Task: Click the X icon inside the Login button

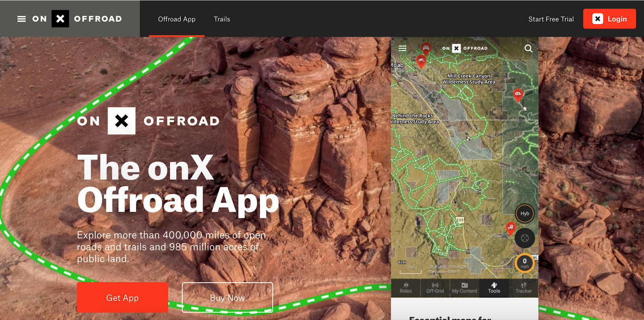Action: point(598,19)
